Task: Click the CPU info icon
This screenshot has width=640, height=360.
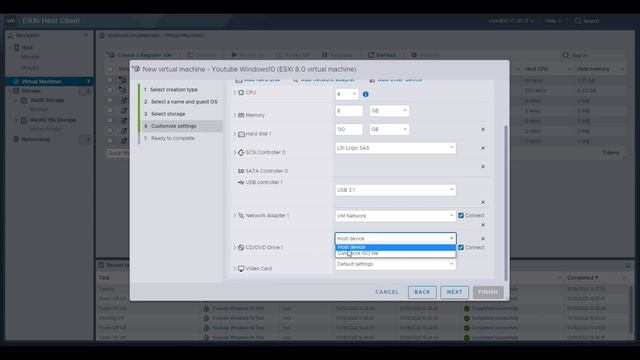Action: [x=365, y=94]
